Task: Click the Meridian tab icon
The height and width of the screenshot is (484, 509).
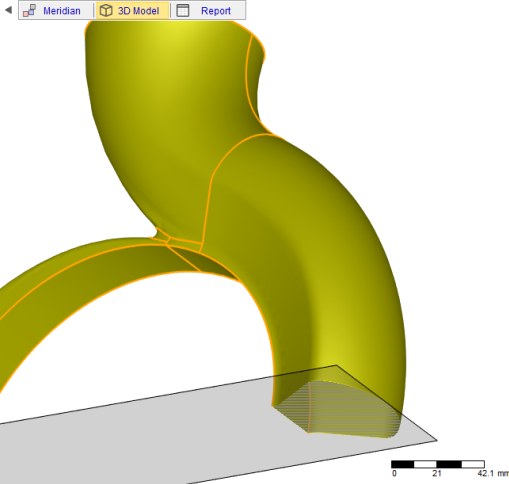Action: pos(29,11)
